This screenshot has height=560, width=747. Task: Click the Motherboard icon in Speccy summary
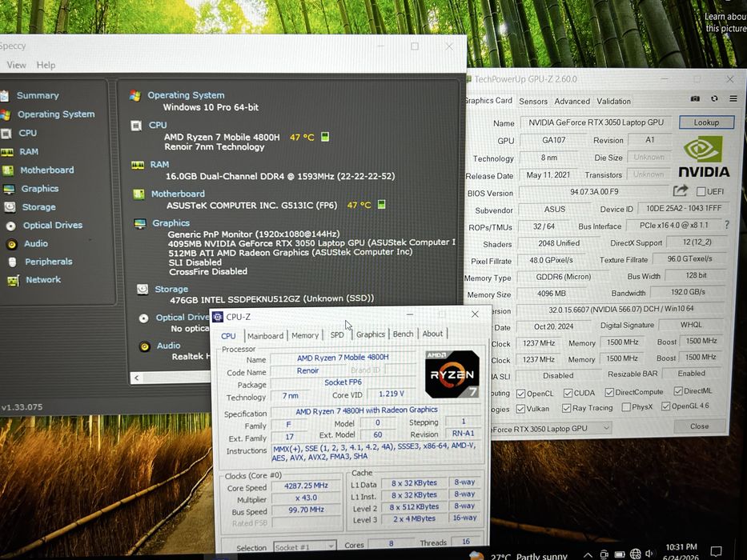139,194
